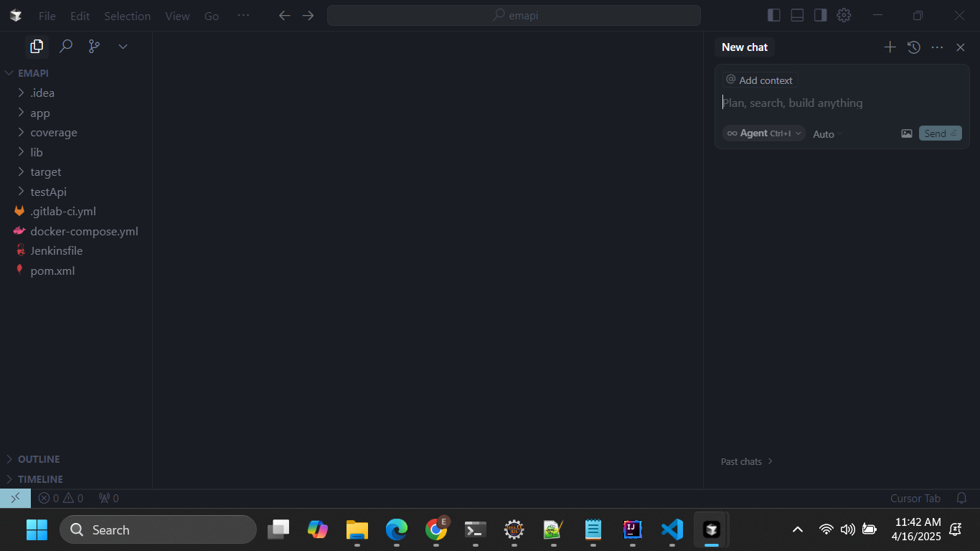Image resolution: width=980 pixels, height=551 pixels.
Task: Open the File menu
Action: coord(47,16)
